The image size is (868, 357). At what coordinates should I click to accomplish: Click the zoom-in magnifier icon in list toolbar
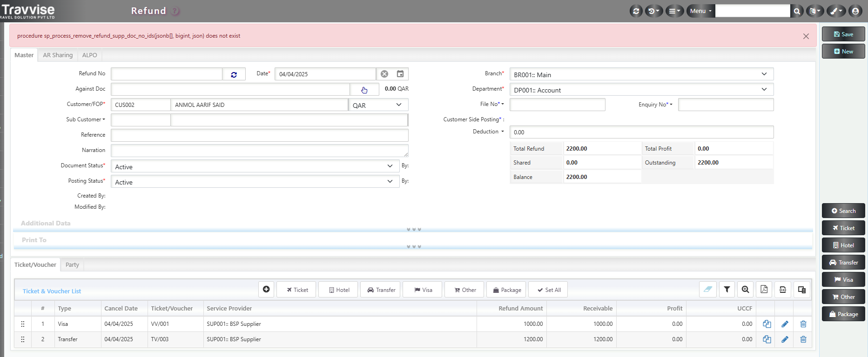(746, 290)
